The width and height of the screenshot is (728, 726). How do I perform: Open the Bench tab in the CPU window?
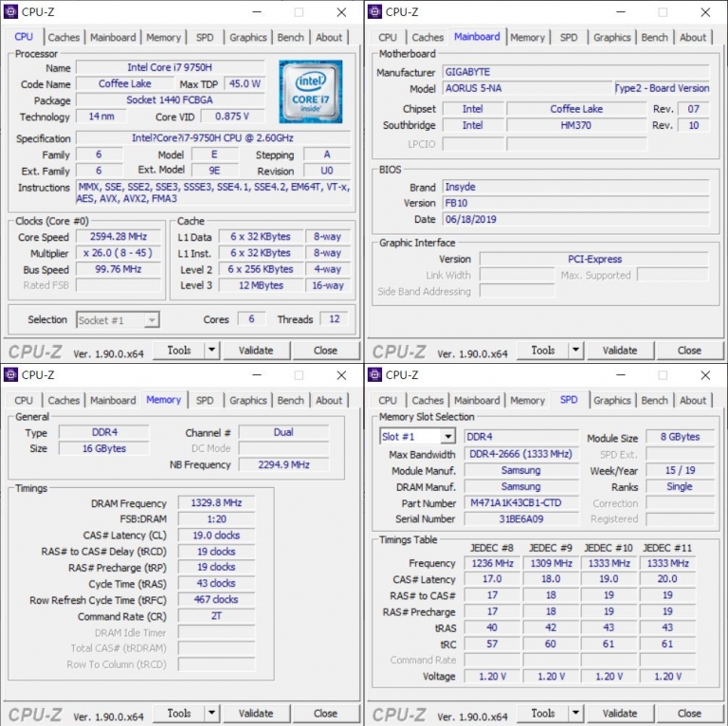point(291,37)
